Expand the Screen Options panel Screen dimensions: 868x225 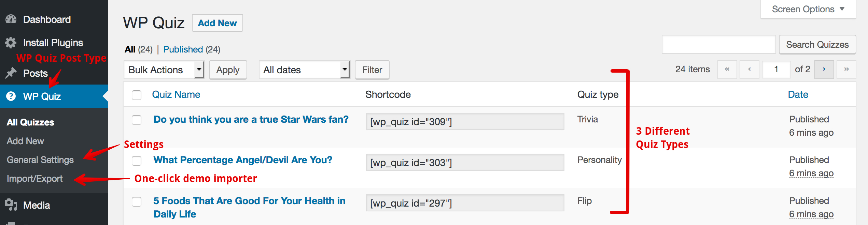(x=808, y=9)
